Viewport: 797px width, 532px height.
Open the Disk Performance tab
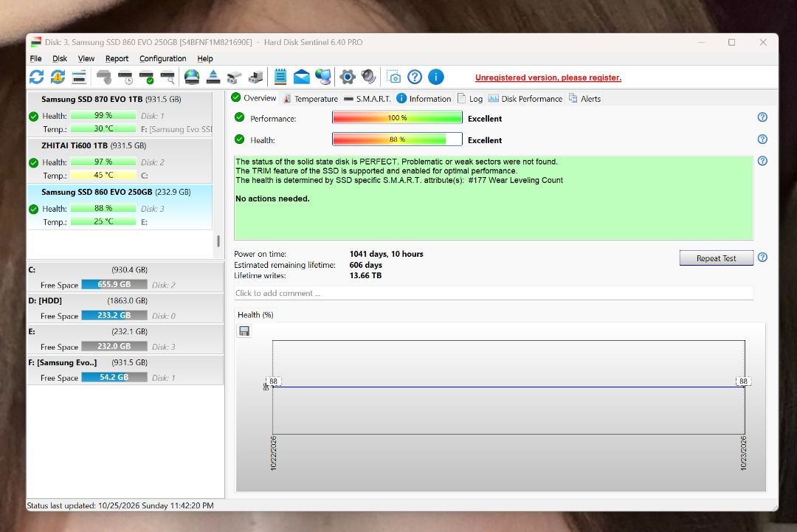click(525, 99)
